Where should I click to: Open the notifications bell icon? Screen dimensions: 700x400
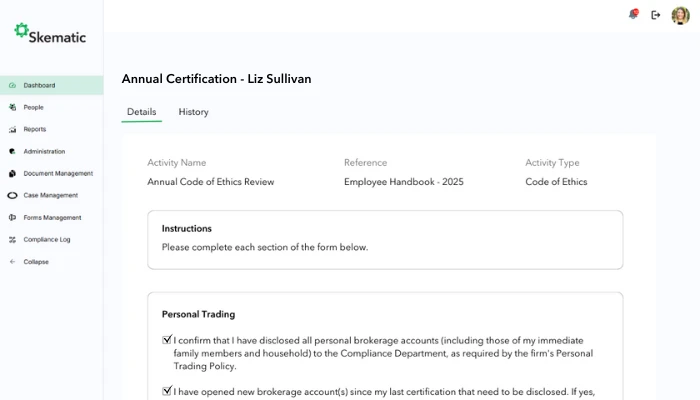[633, 15]
